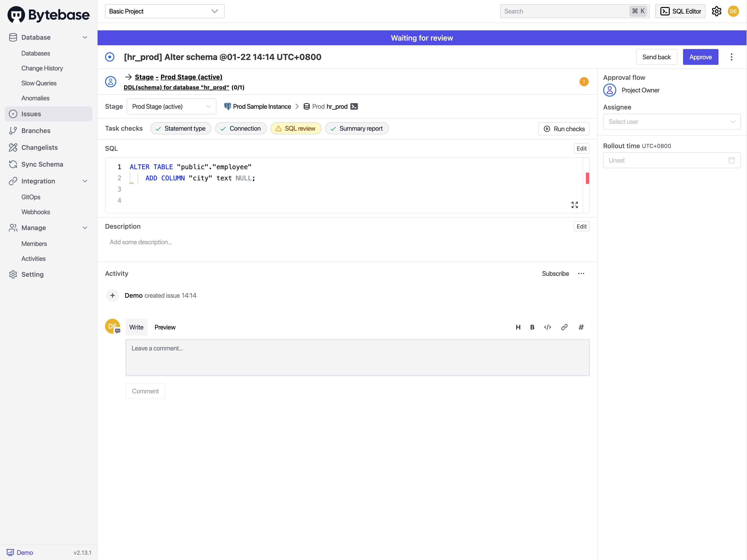Switch to the Preview tab
The image size is (747, 560).
tap(165, 327)
